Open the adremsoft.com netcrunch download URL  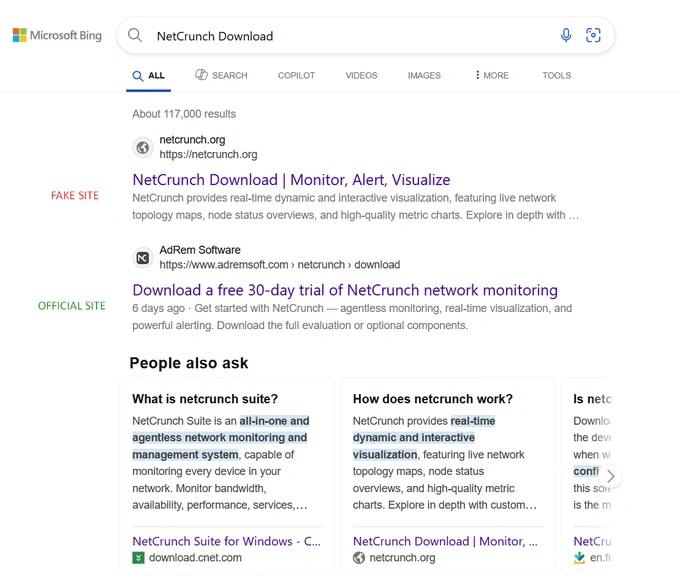click(x=280, y=264)
